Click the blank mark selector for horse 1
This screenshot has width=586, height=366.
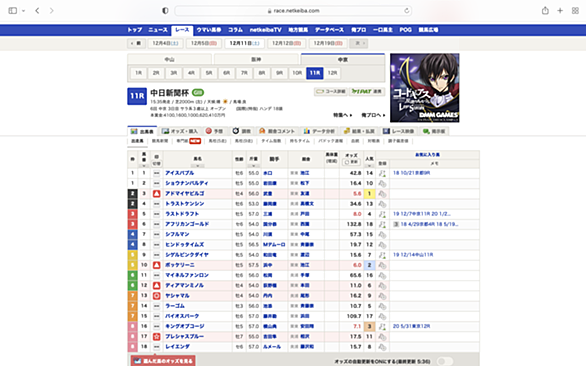(157, 173)
